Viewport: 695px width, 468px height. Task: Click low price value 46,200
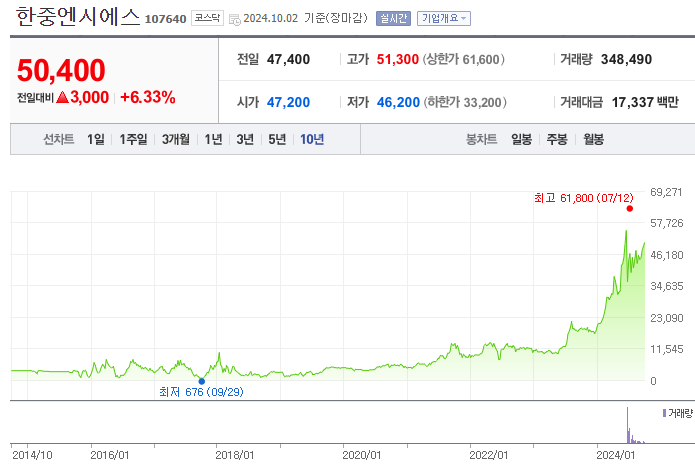point(398,102)
